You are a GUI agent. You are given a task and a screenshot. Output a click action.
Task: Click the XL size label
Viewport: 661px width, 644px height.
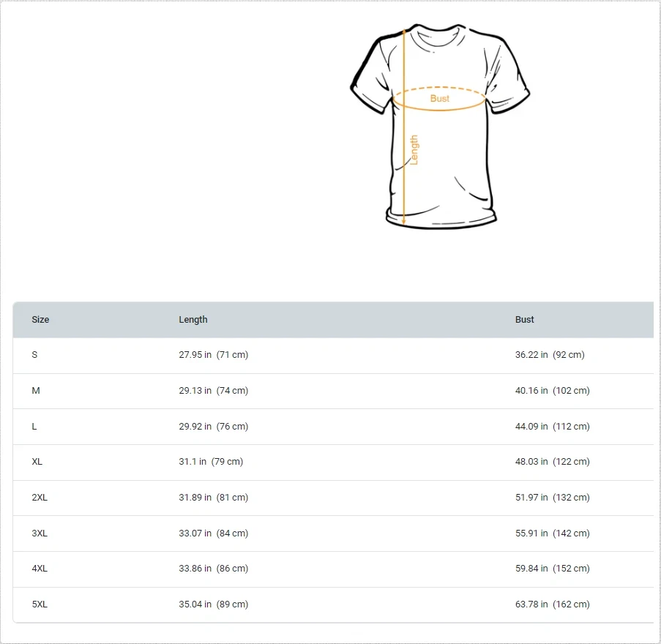pos(37,462)
